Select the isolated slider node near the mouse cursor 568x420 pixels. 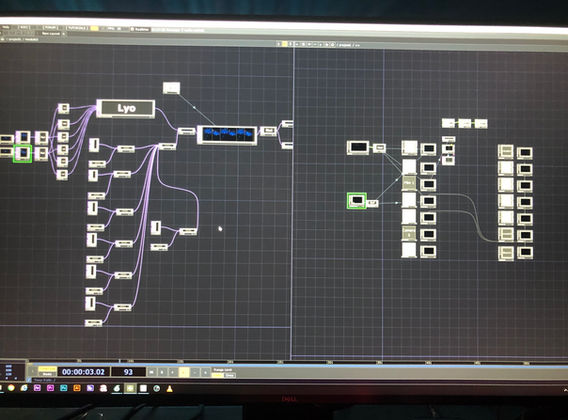156,228
